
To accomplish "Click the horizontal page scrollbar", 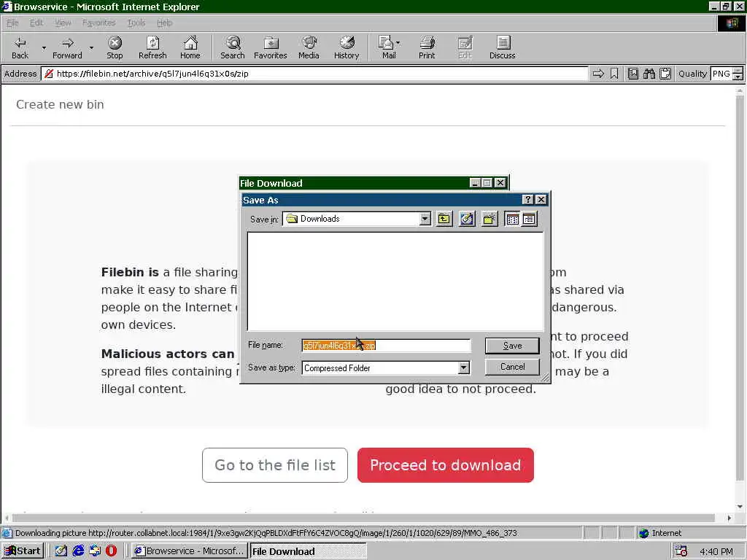I will click(365, 518).
